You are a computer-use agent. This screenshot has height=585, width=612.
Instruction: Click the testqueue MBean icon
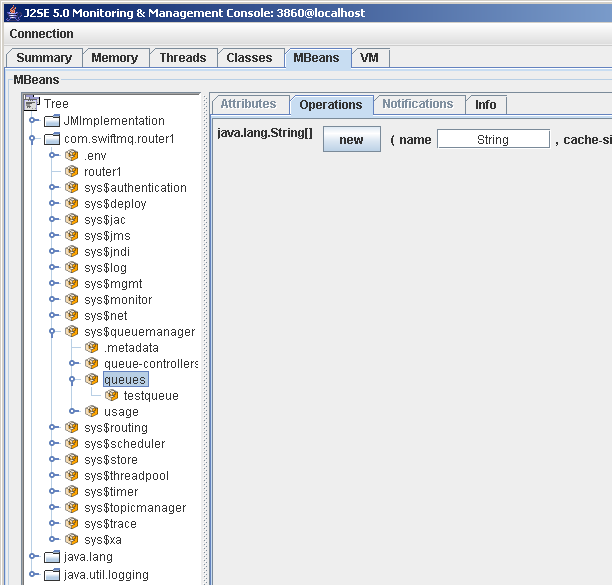coord(112,396)
